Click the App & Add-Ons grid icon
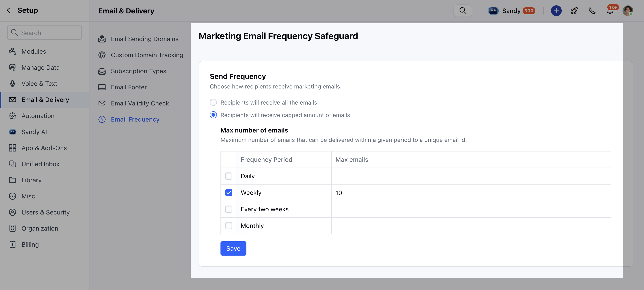The width and height of the screenshot is (644, 290). 13,148
